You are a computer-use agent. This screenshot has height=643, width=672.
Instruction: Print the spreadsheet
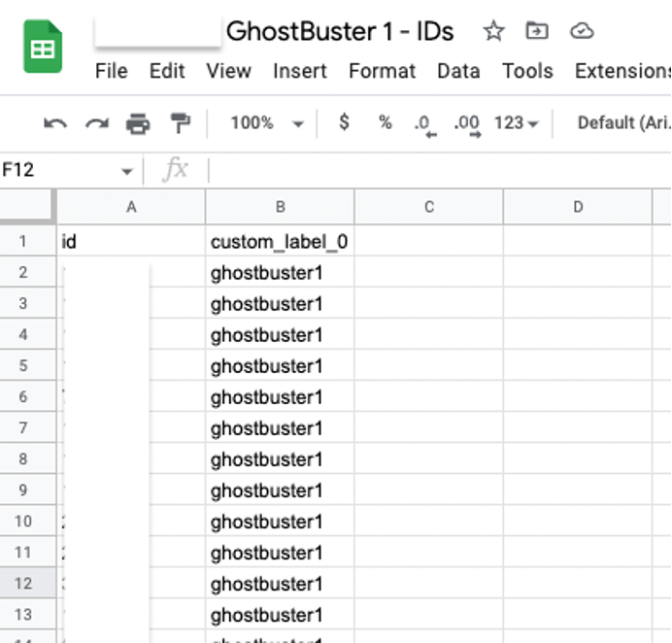tap(138, 124)
